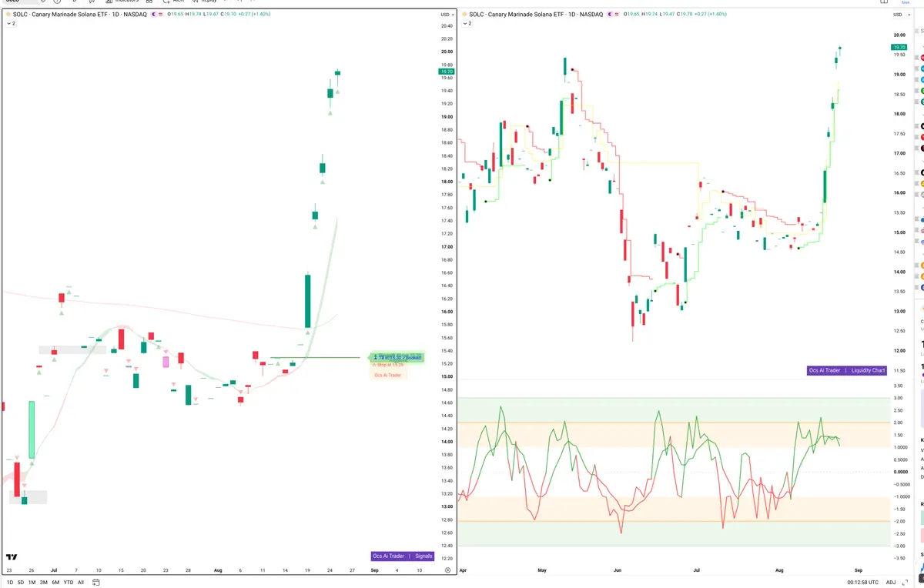Click the sun dot beside left SOLC title
Screen dimensions: 924x588
pyautogui.click(x=8, y=14)
